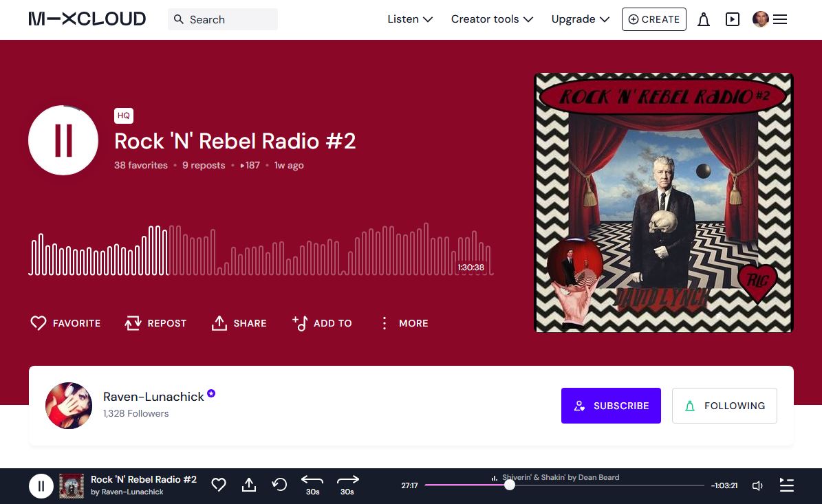Favorite this show with the heart button
This screenshot has width=822, height=504.
click(65, 323)
